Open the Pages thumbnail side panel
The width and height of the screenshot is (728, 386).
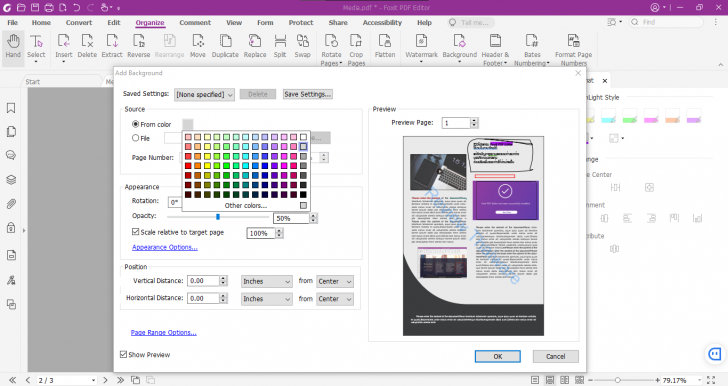(11, 132)
